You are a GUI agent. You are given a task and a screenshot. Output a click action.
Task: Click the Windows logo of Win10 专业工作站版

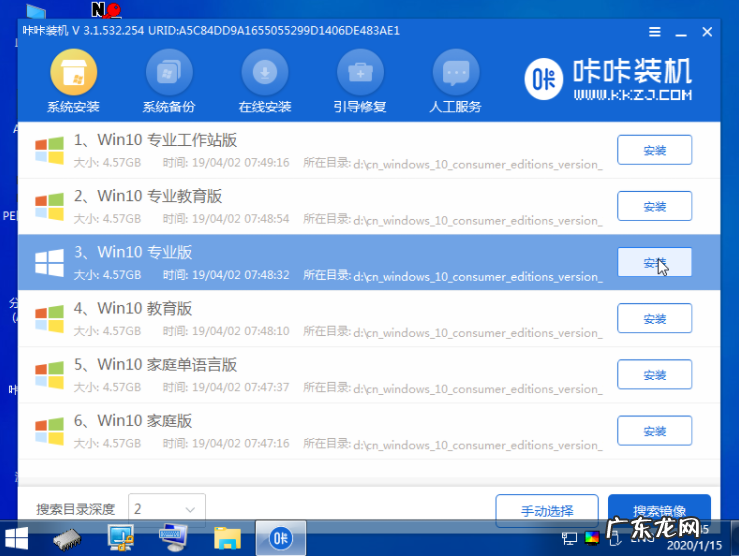click(x=49, y=150)
